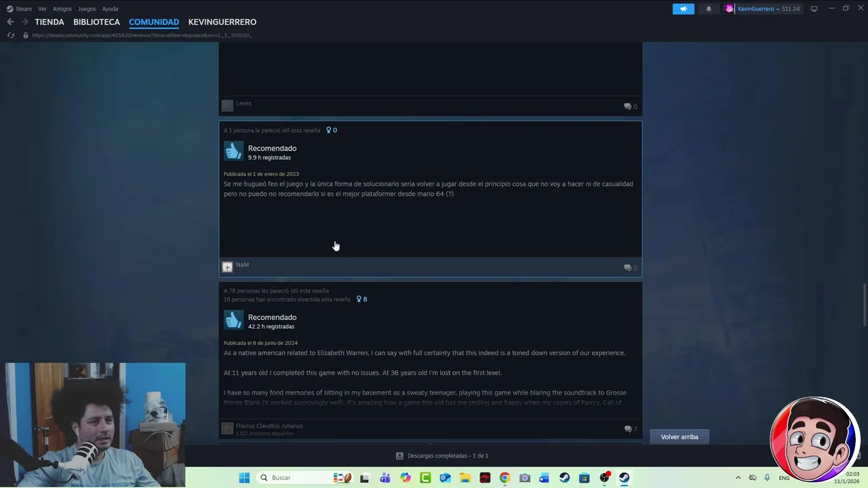The image size is (868, 488).
Task: Expand the system tray hidden icons chevron
Action: pyautogui.click(x=738, y=478)
